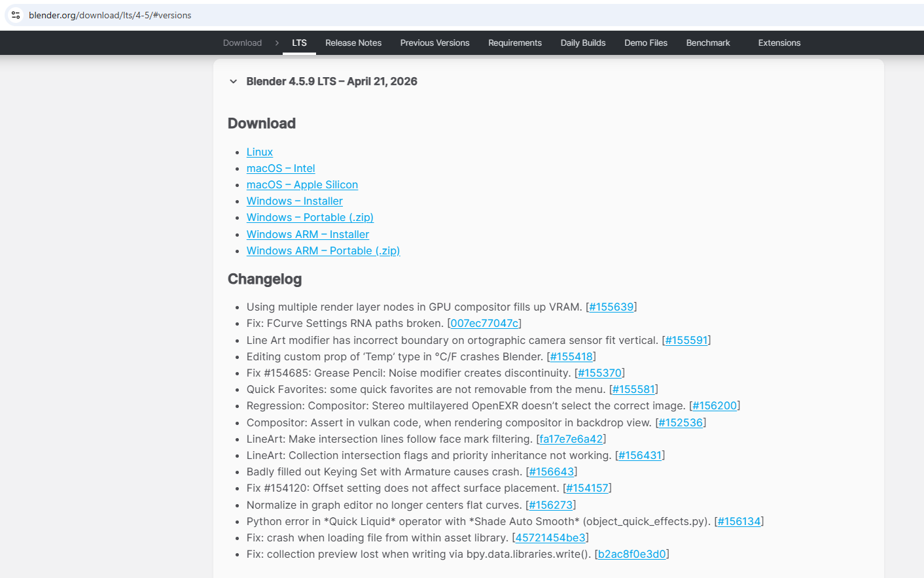Screen dimensions: 924x578
Task: Click the Line Art modifier boundary entry text
Action: point(452,341)
